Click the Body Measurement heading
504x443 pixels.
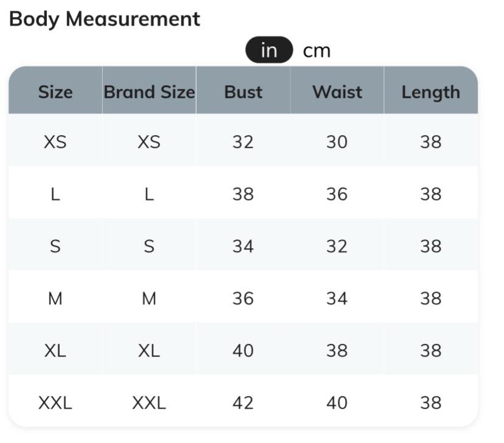pyautogui.click(x=105, y=19)
